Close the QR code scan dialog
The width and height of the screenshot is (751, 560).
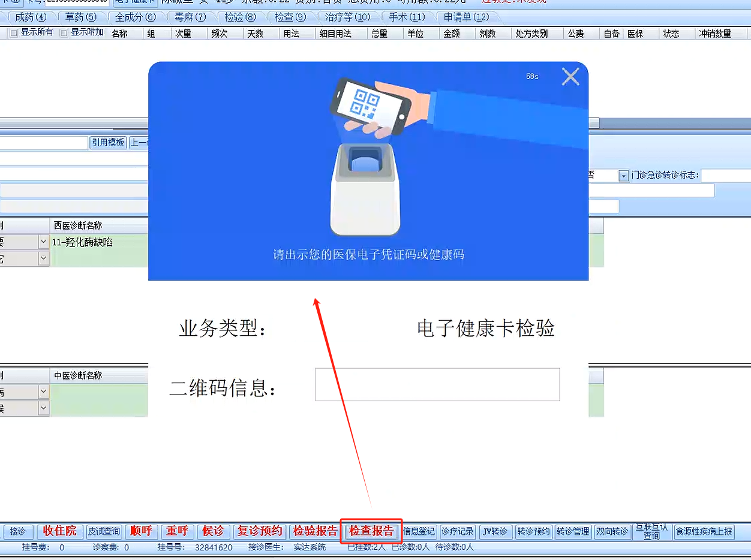(570, 76)
